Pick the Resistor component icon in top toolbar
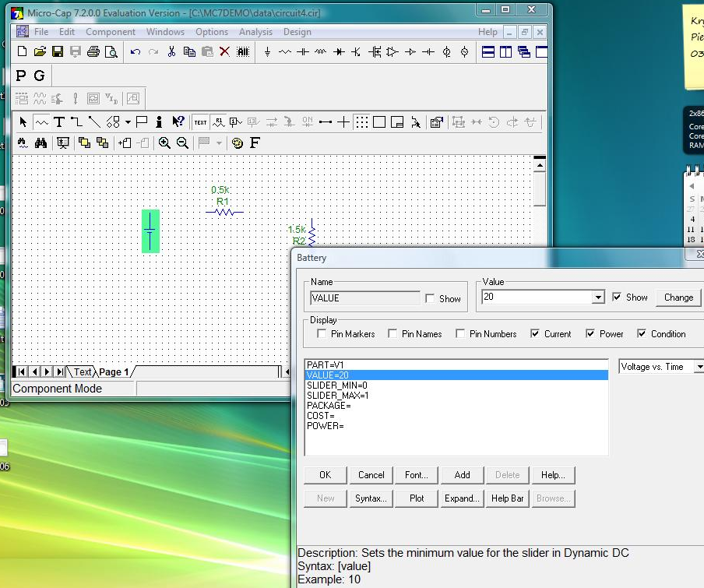 [x=285, y=52]
